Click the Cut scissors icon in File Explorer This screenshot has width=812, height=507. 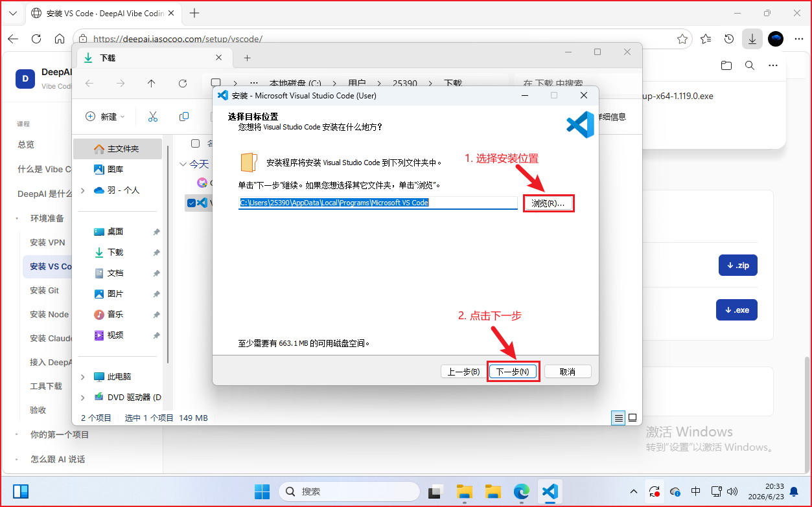pos(153,117)
